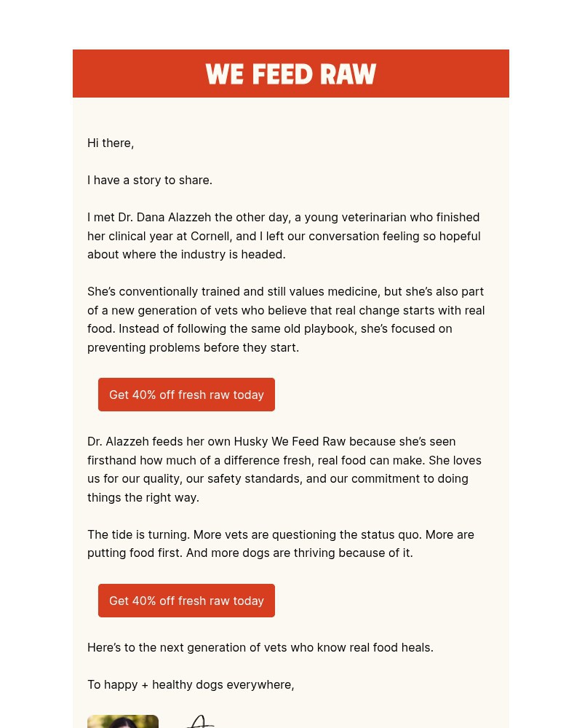Select the signature graphic near the bottom
The width and height of the screenshot is (582, 728).
[200, 721]
